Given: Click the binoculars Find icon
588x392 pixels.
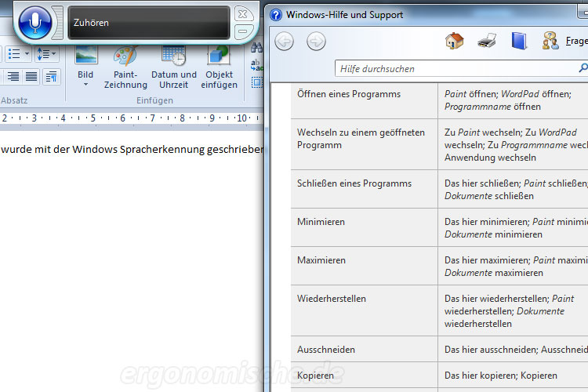Looking at the screenshot, I should (256, 48).
